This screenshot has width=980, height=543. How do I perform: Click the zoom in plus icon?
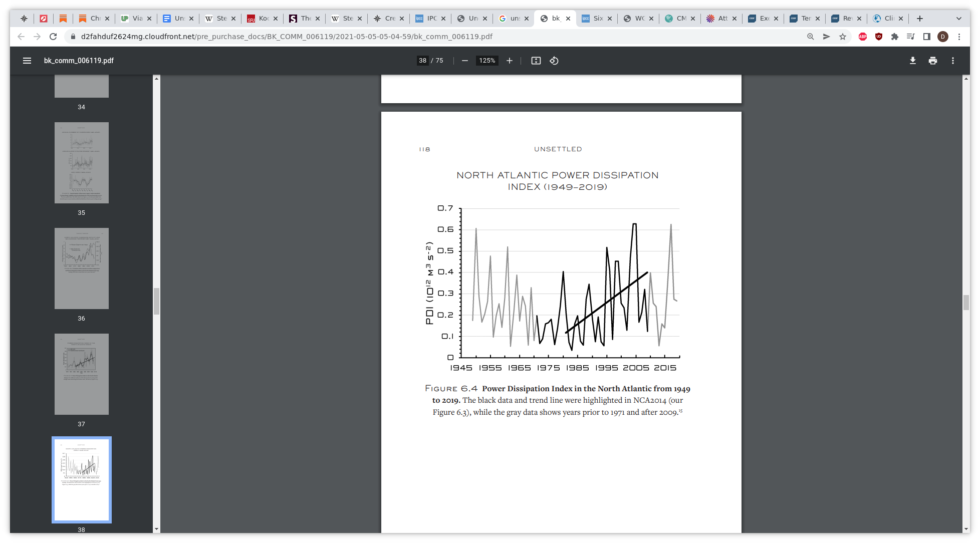click(510, 61)
